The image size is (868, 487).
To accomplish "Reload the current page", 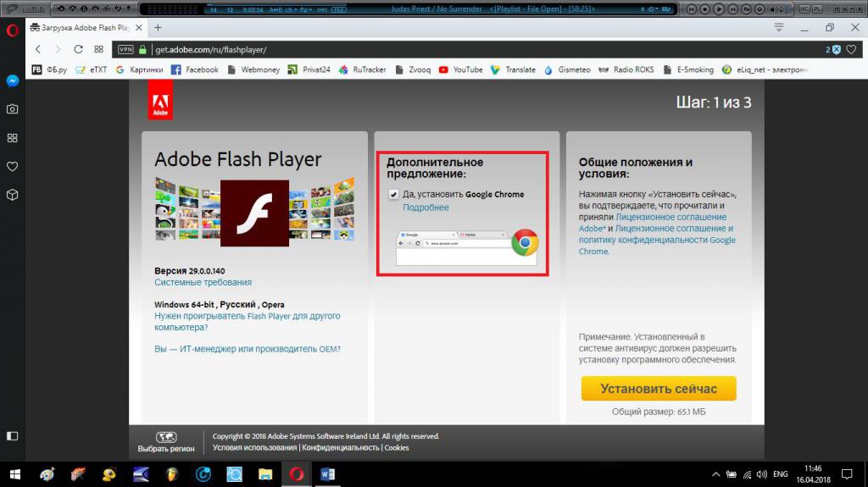I will click(78, 49).
